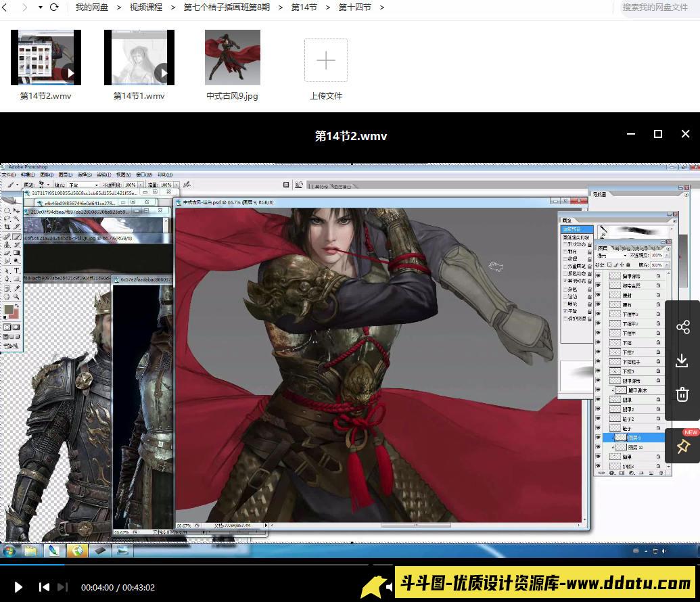
Task: Select the Elliptical Marquee tool
Action: coord(6,210)
